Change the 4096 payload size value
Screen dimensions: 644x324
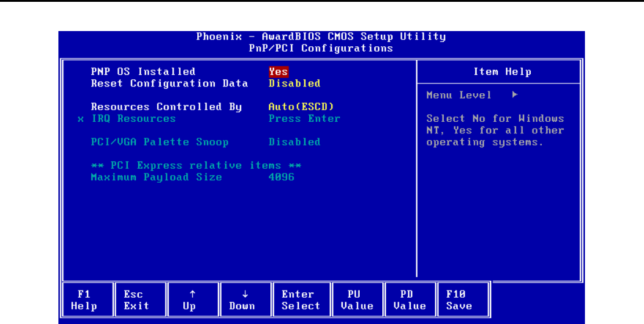[x=281, y=178]
